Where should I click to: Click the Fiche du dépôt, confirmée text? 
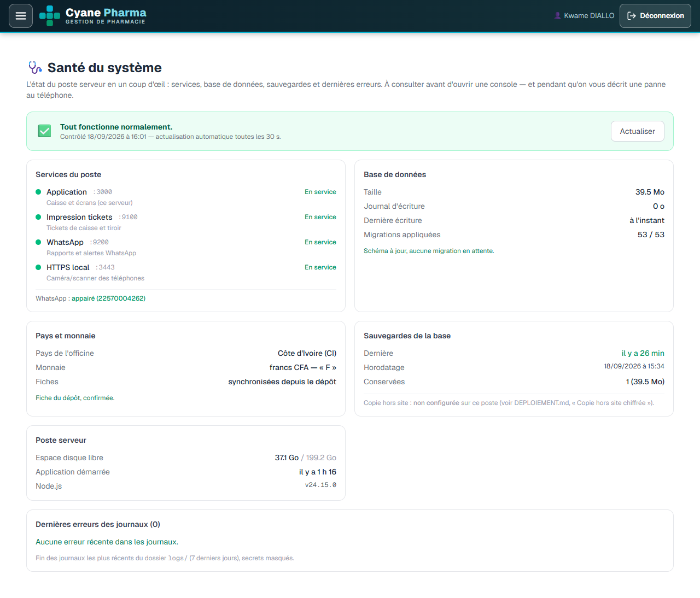(75, 398)
